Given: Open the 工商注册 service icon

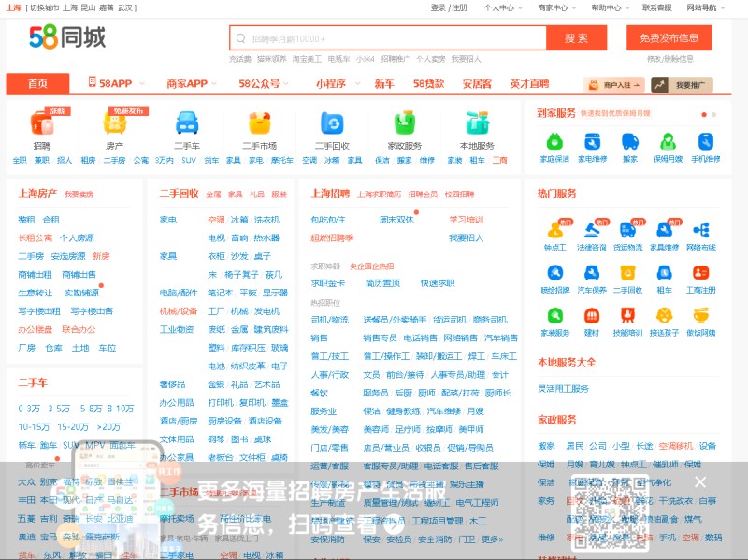Looking at the screenshot, I should [x=700, y=273].
